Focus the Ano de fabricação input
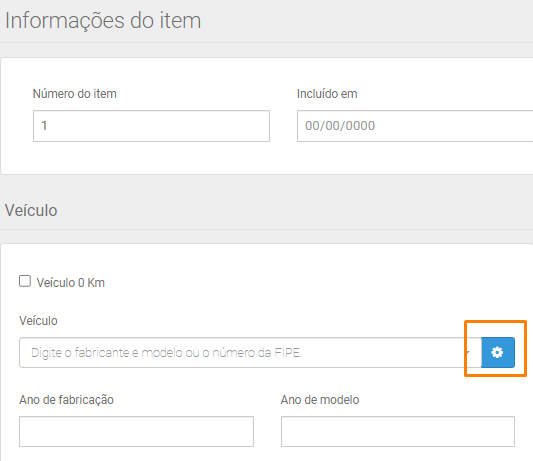Image resolution: width=533 pixels, height=461 pixels. coord(136,431)
